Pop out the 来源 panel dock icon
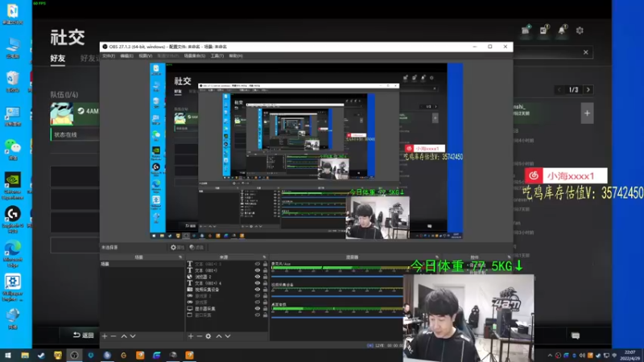 coord(264,257)
